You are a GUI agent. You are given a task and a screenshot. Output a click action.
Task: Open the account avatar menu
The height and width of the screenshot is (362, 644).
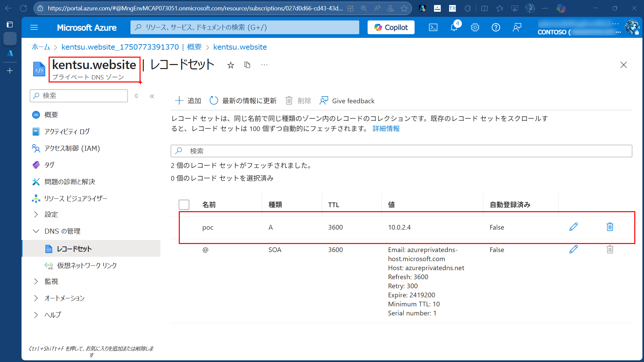[x=632, y=27]
